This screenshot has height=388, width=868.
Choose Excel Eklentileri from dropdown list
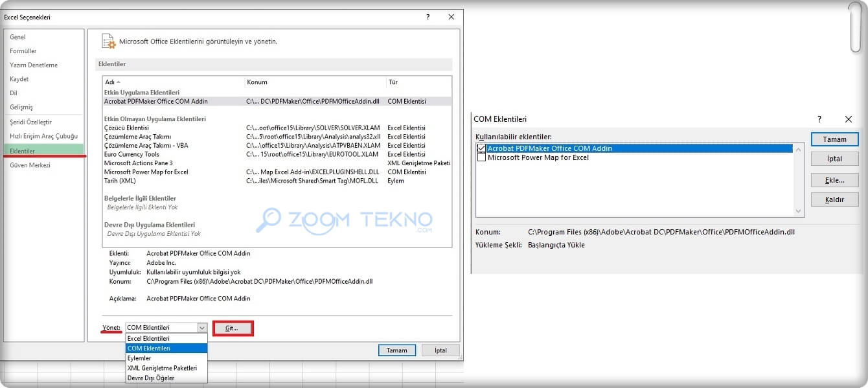click(x=166, y=338)
